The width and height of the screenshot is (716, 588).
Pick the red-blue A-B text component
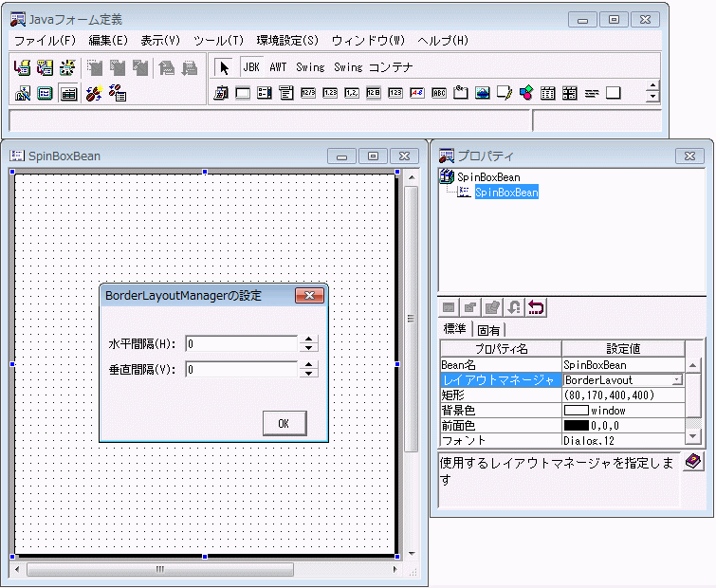[417, 93]
